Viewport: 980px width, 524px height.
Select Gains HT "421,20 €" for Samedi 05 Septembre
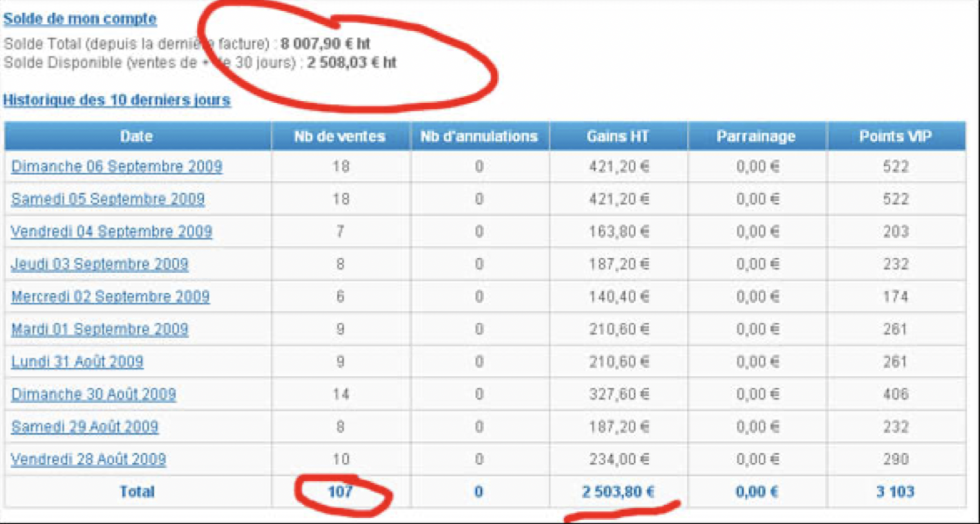(619, 199)
